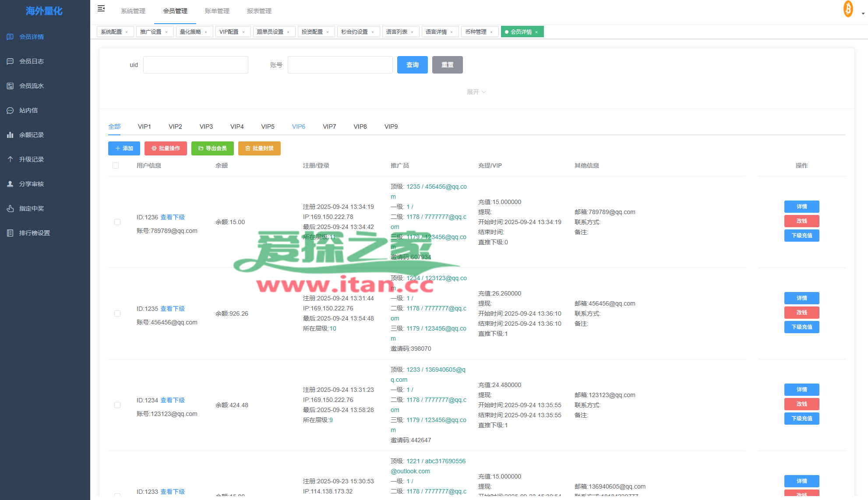Switch to the VIP3 filter tab
868x500 pixels.
coord(206,127)
